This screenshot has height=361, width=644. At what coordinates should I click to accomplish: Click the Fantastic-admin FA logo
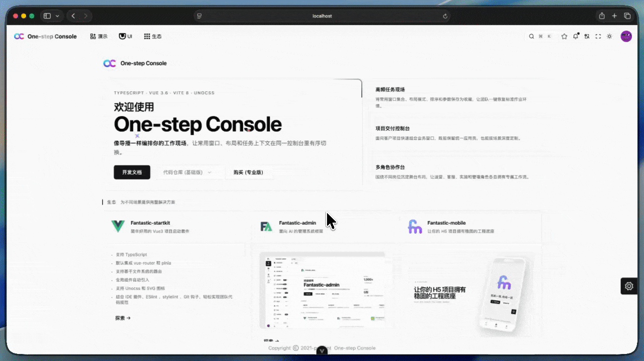pos(266,227)
